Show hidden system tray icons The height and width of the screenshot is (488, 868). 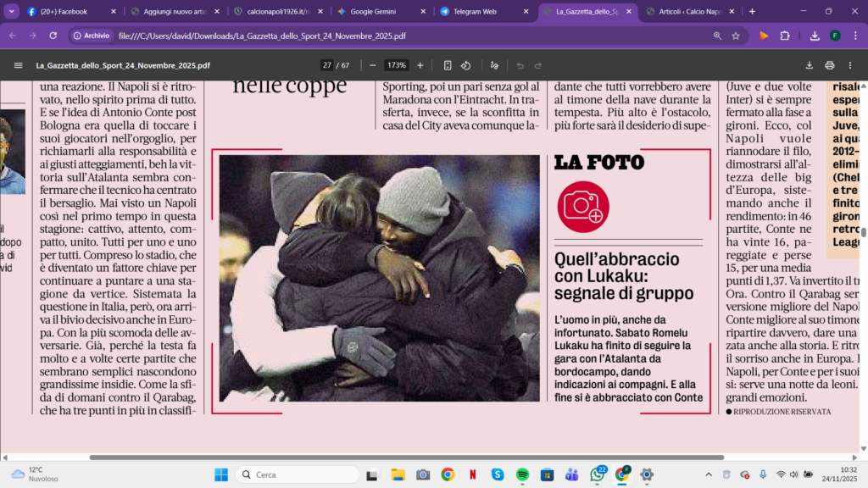[x=709, y=474]
